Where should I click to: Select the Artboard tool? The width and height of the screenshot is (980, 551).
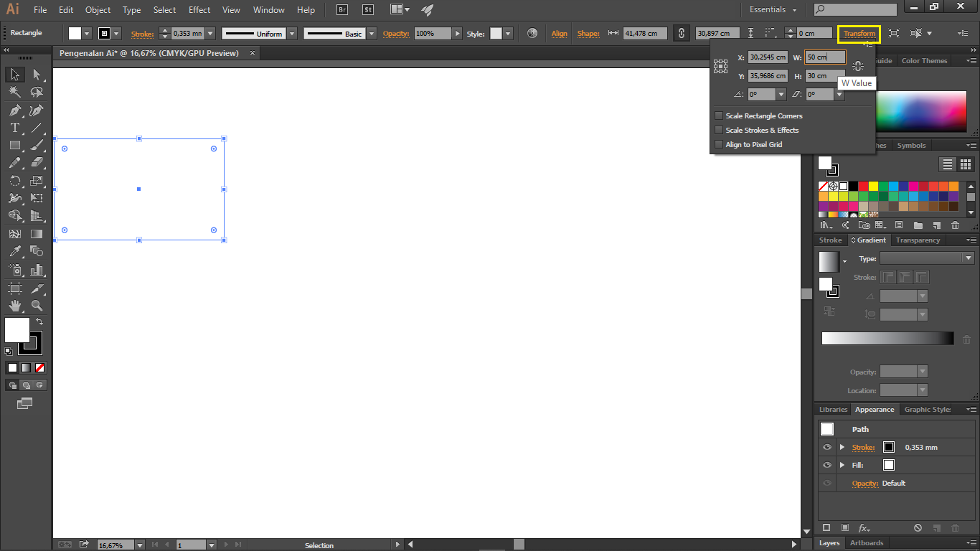coord(14,288)
